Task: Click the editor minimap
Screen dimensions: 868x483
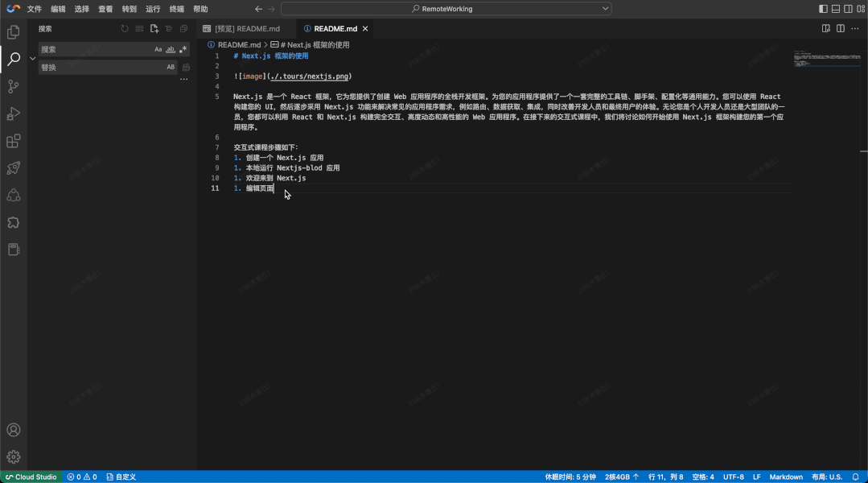Action: click(827, 58)
